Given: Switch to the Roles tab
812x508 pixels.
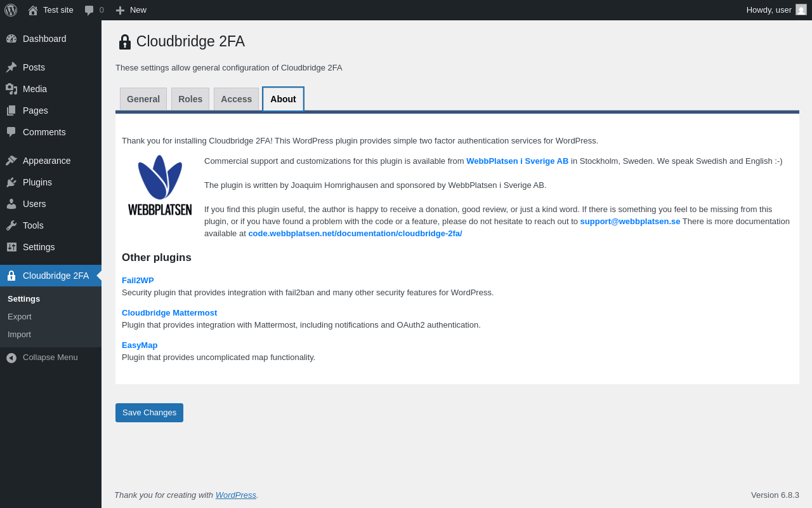Looking at the screenshot, I should click(190, 99).
